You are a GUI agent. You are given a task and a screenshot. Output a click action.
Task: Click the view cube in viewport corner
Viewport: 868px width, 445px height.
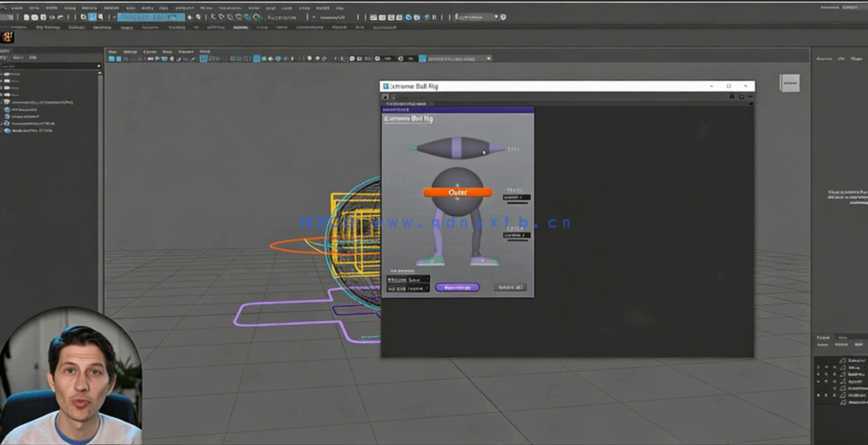pyautogui.click(x=789, y=83)
